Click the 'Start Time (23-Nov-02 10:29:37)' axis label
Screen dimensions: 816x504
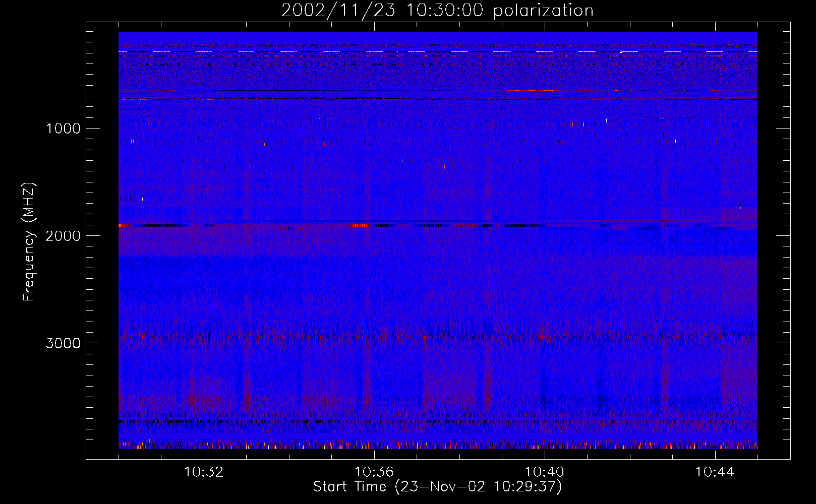(437, 487)
